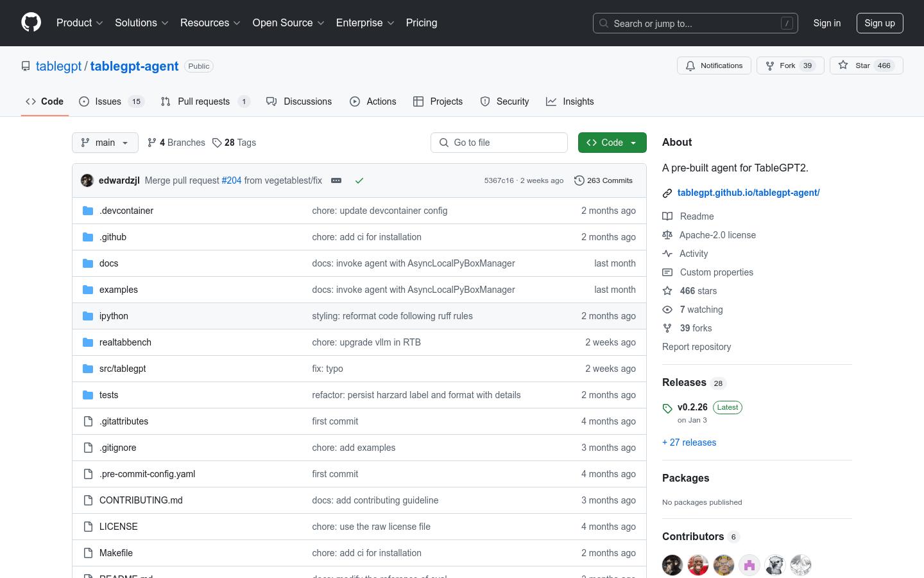Viewport: 924px width, 578px height.
Task: Click edwardzjl's avatar in commit bar
Action: [x=87, y=180]
